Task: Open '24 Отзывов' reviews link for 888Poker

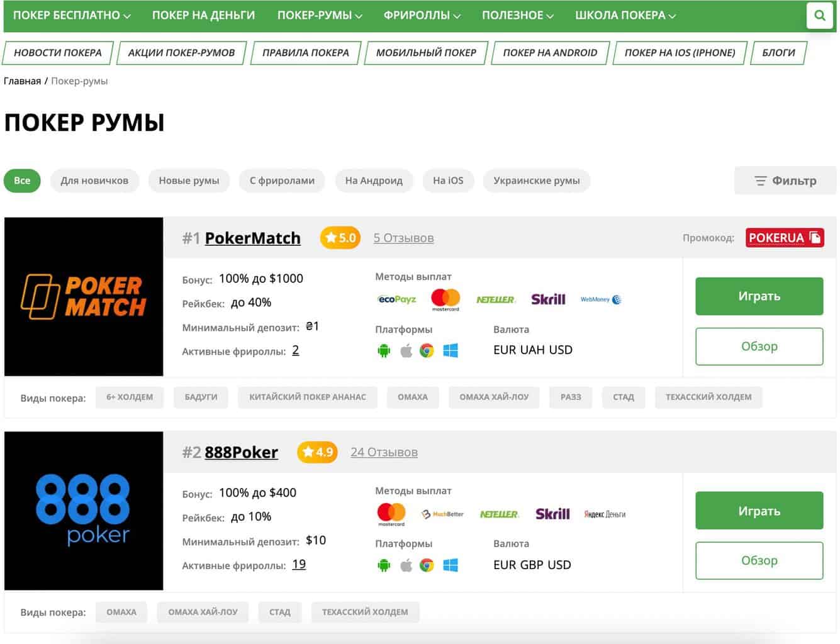Action: [x=384, y=452]
